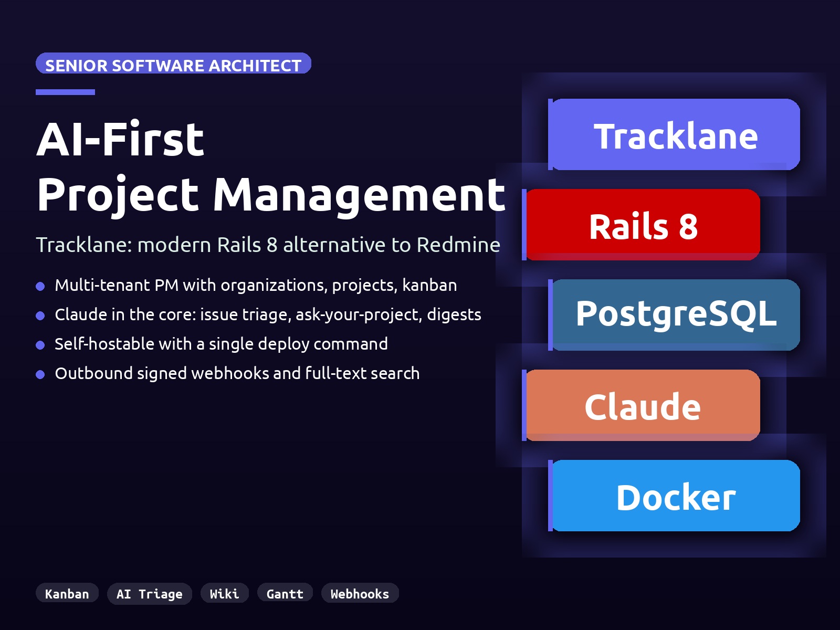Choose the orange Claude card
Screen dimensions: 840x630
643,406
